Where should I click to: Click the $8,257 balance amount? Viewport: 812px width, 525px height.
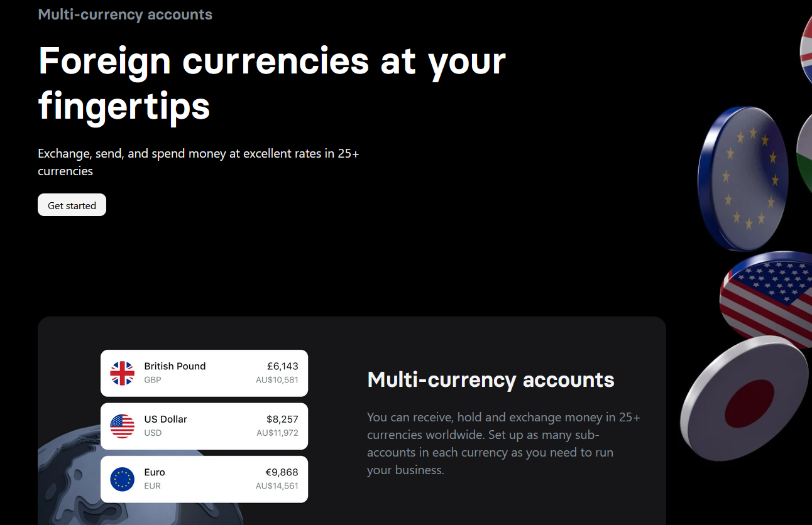(282, 419)
